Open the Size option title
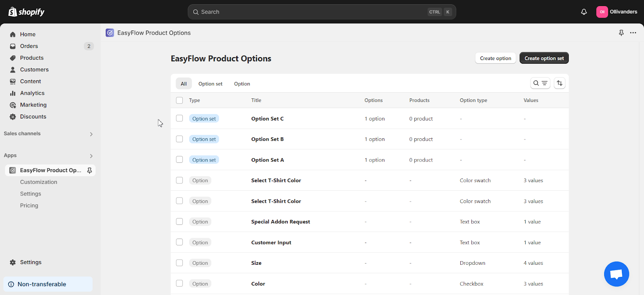The image size is (644, 295). click(256, 263)
